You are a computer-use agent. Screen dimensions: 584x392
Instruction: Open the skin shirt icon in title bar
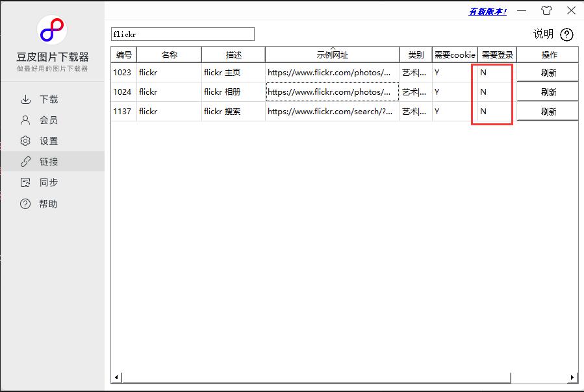coord(546,10)
